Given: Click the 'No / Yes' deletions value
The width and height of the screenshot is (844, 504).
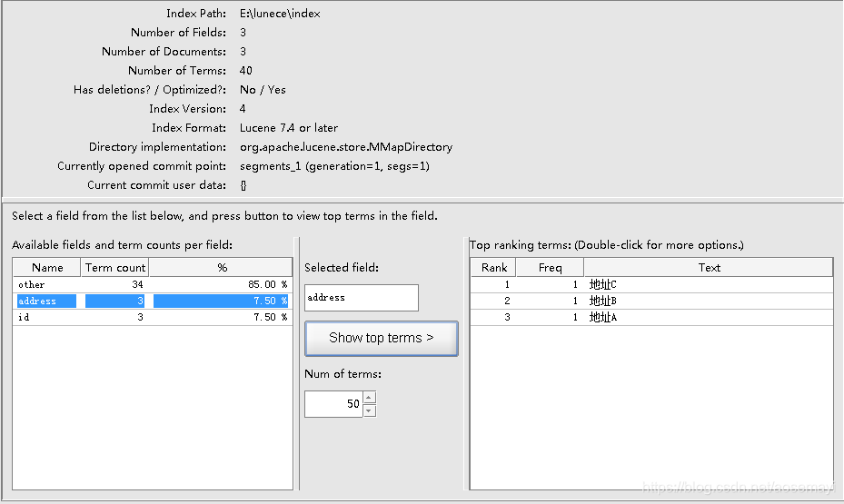Looking at the screenshot, I should coord(263,90).
